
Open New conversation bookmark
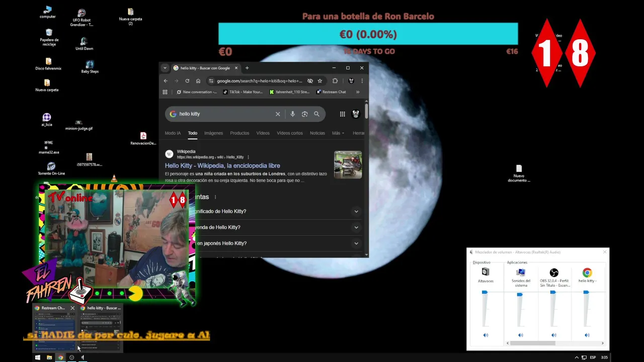[197, 92]
